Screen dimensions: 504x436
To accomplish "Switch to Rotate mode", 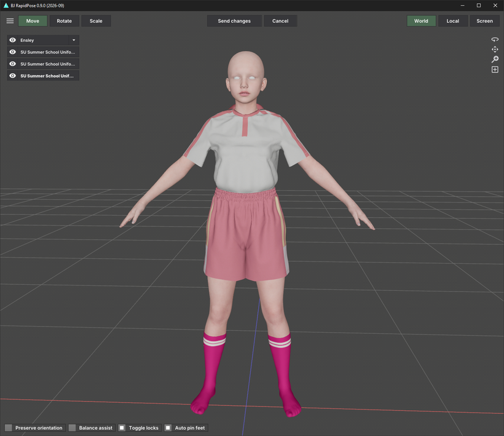I will tap(65, 21).
